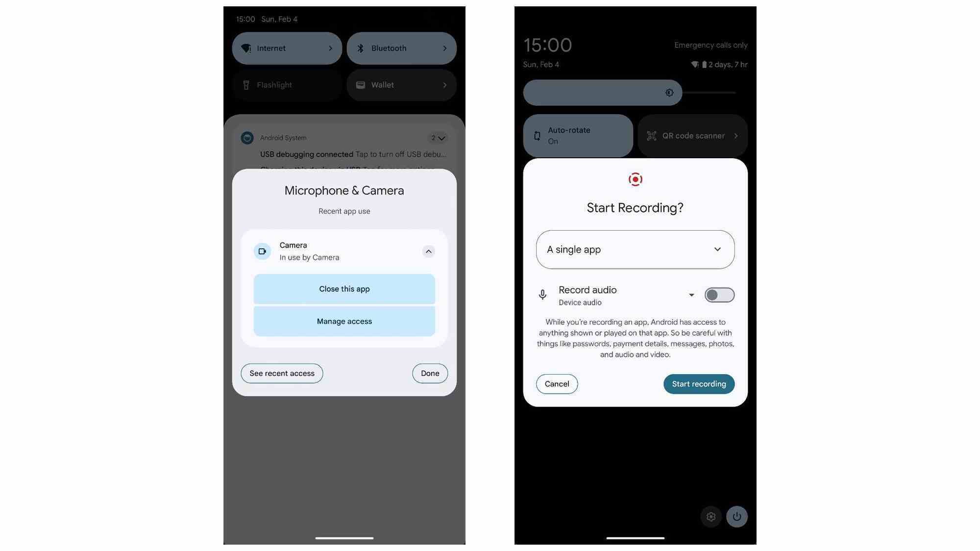Toggle the Record audio switch
Viewport: 980px width, 551px height.
[719, 295]
